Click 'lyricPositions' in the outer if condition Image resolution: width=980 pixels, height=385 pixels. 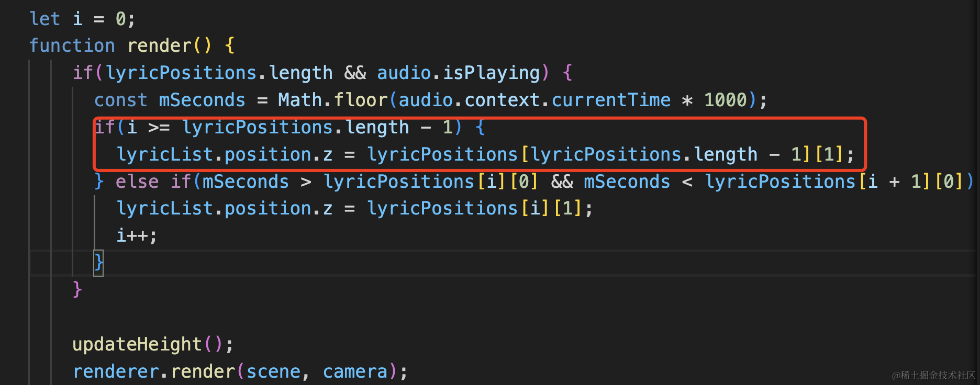coord(182,73)
